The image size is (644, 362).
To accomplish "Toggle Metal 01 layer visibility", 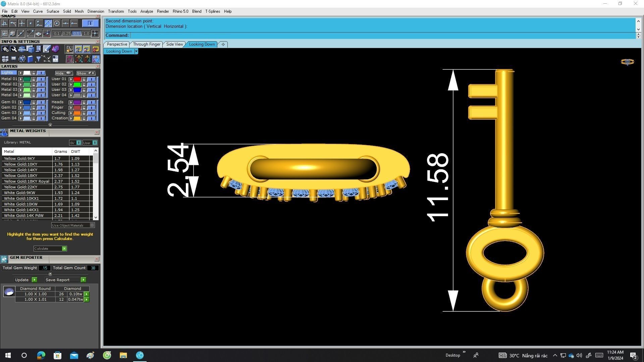I will (x=41, y=79).
